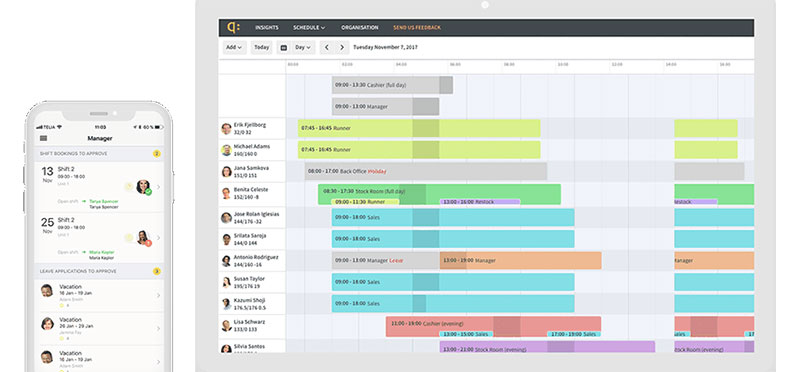The image size is (800, 372).
Task: Open shift 13 Nov details chevron
Action: [158, 187]
